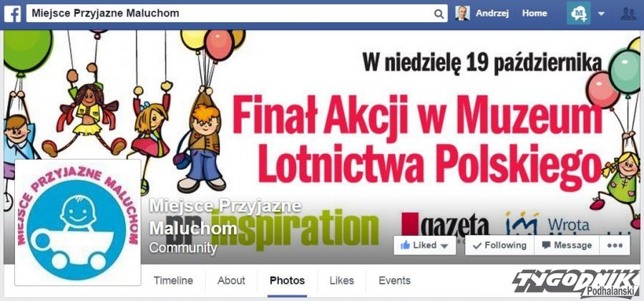
Task: Go to Home in the top bar
Action: coord(535,14)
